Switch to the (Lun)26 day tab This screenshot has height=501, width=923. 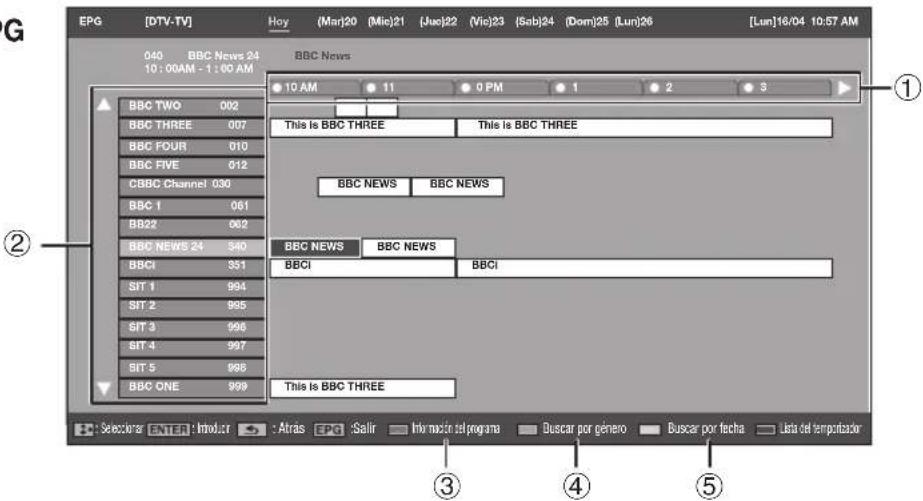pyautogui.click(x=634, y=22)
